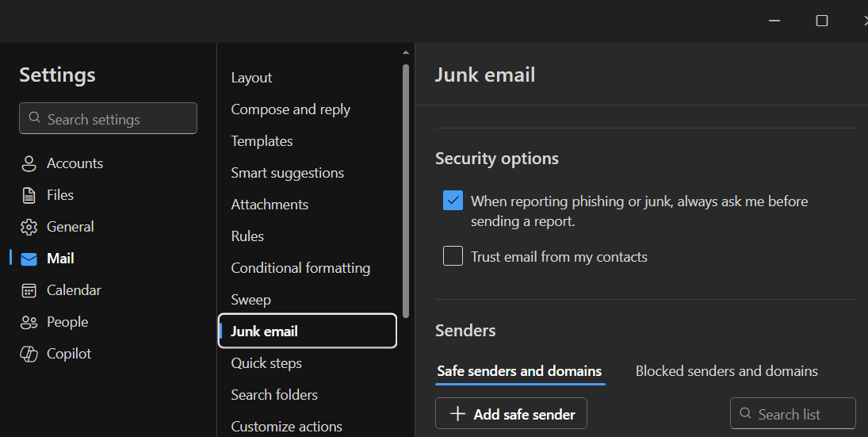Click the Accounts person icon
Image resolution: width=868 pixels, height=437 pixels.
(29, 163)
